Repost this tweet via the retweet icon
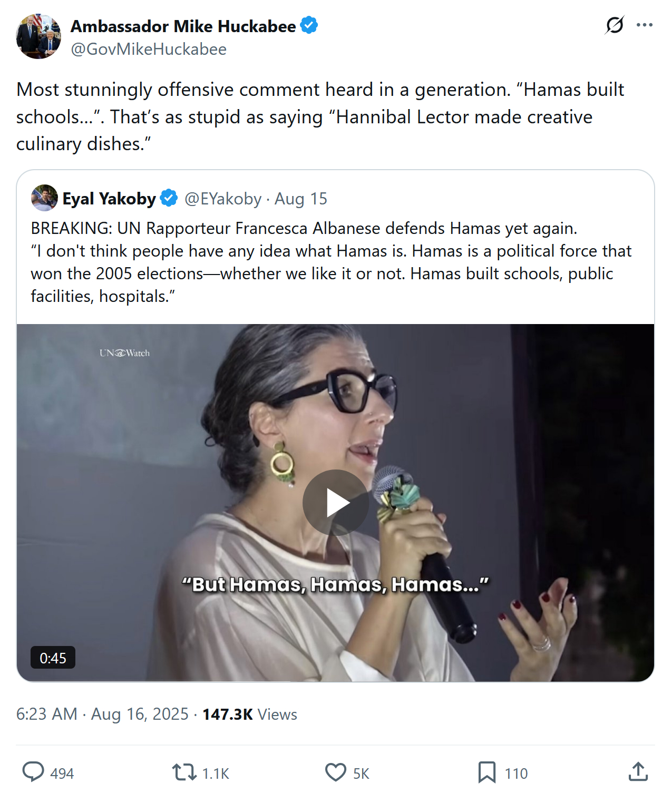Viewport: 672px width, 793px height. pos(184,772)
